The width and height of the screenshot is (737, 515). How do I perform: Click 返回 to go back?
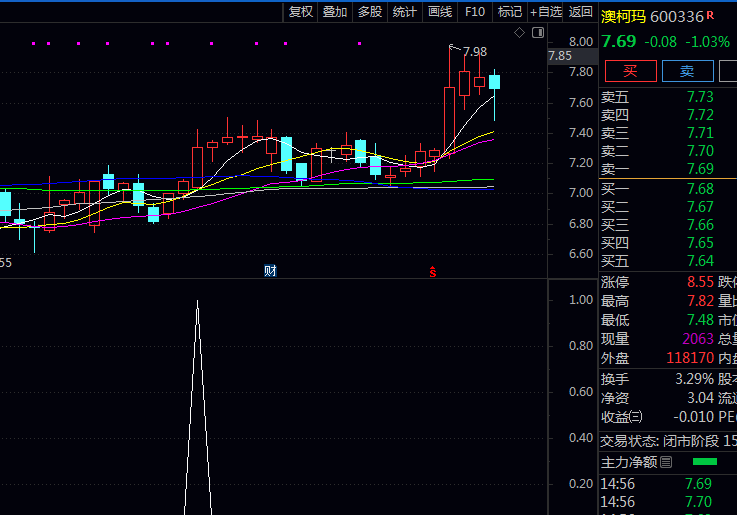point(581,12)
